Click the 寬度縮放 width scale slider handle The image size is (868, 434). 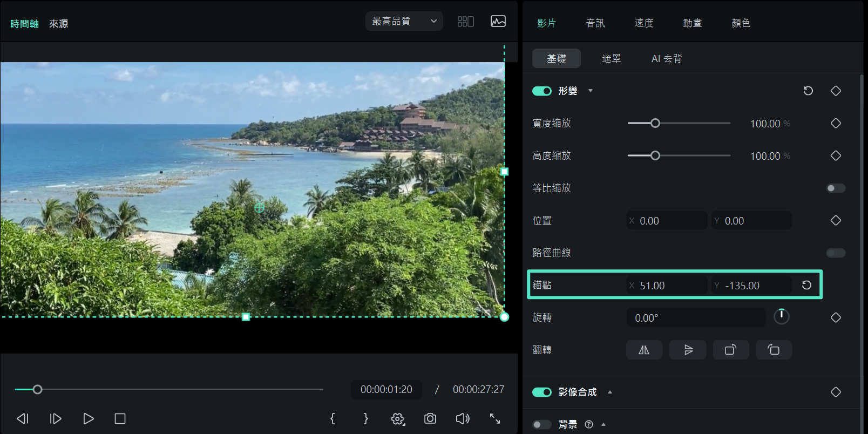tap(655, 123)
